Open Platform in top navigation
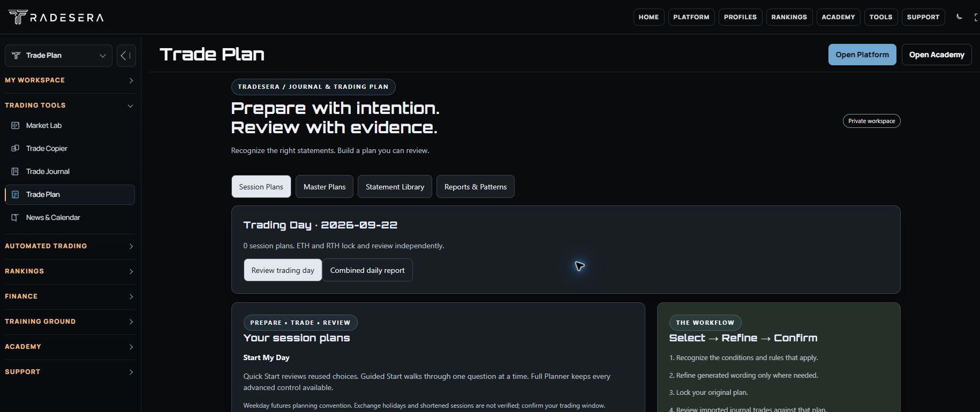Screen dimensions: 980x412 pos(691,17)
